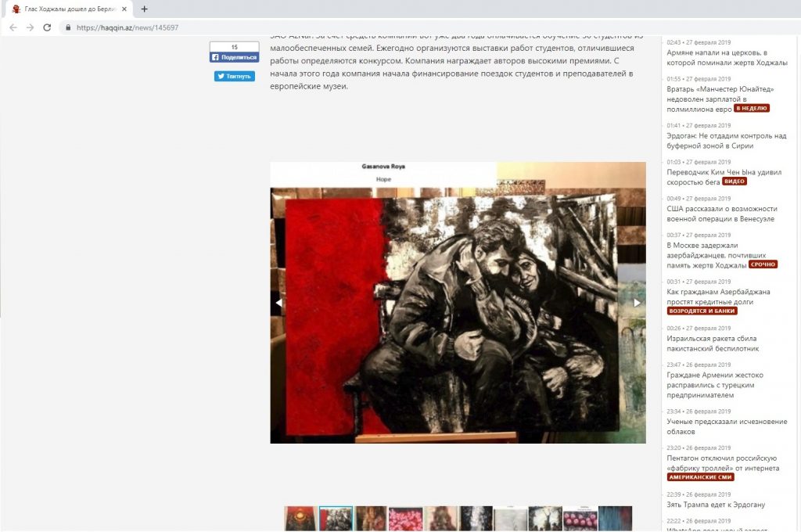Open news Эрдоган: Не отдадим контроль

pos(726,141)
